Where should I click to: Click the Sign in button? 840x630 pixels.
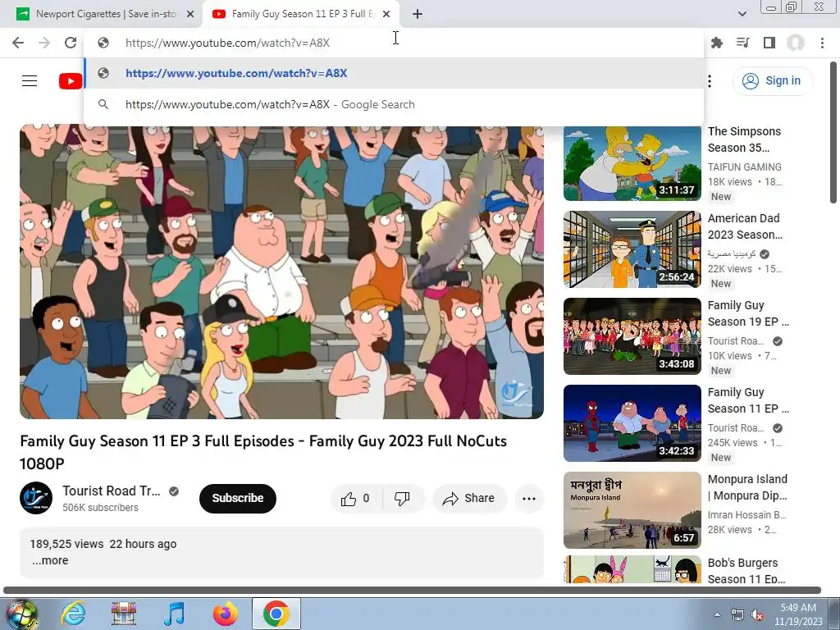coord(773,81)
